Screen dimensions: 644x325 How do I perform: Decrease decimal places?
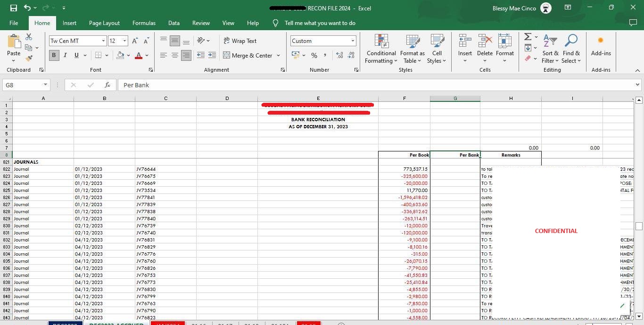click(x=351, y=56)
